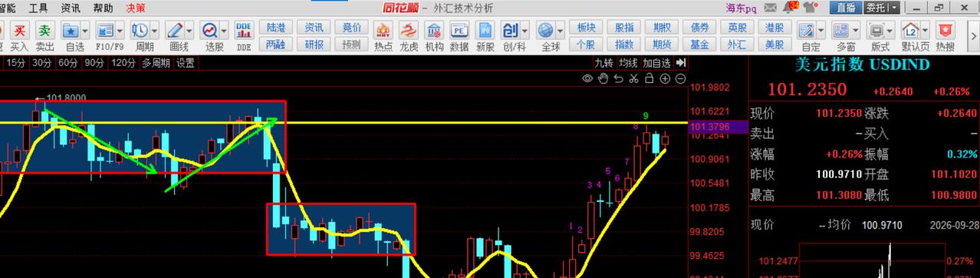Image resolution: width=980 pixels, height=278 pixels.
Task: Expand the 自选 dropdown arrow
Action: tap(85, 31)
